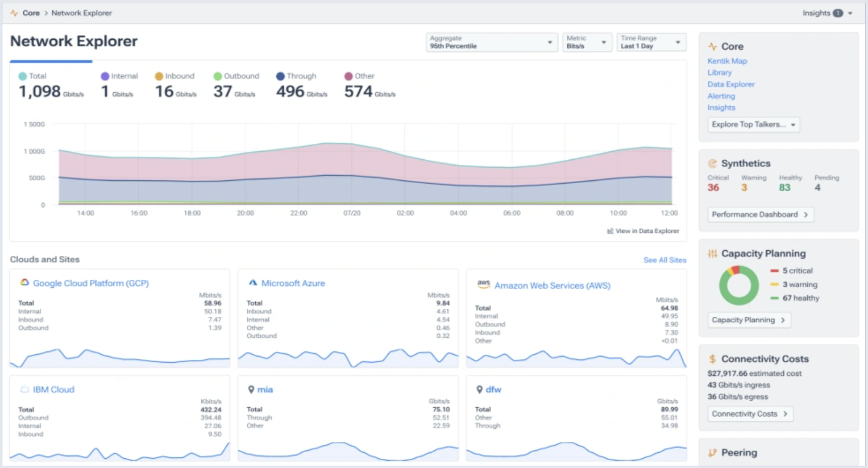Click the Microsoft Azure logo icon
This screenshot has height=468, width=868.
click(253, 283)
